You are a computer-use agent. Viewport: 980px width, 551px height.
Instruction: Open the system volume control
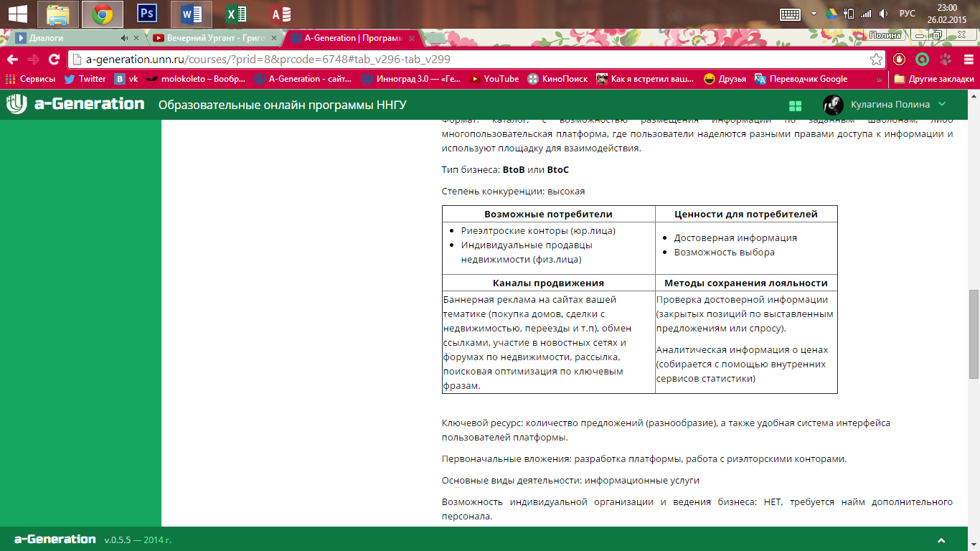(x=884, y=14)
